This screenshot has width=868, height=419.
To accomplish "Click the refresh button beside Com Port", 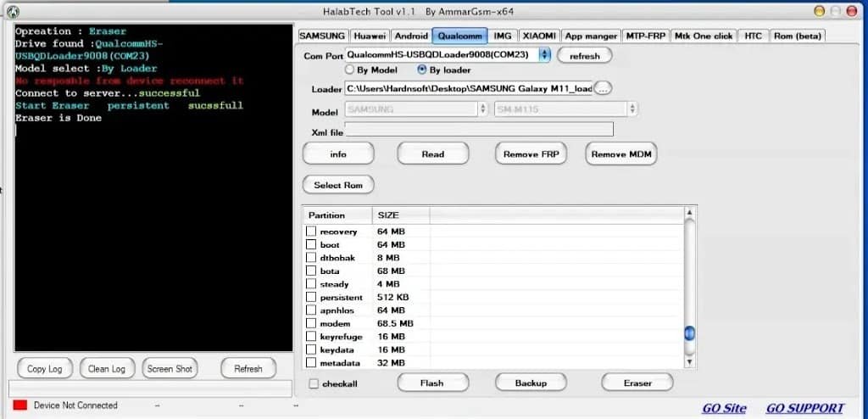I will pyautogui.click(x=585, y=55).
